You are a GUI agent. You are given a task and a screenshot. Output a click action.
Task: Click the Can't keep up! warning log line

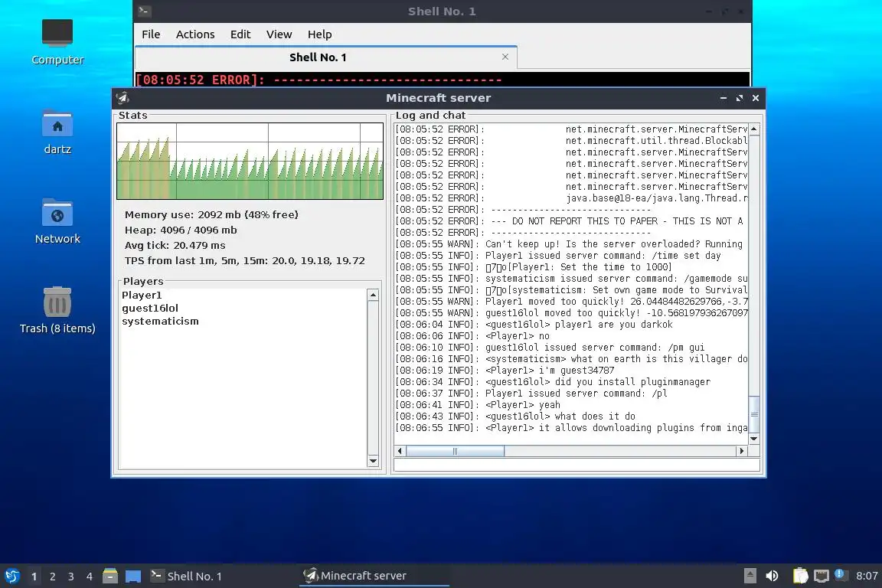(x=571, y=244)
